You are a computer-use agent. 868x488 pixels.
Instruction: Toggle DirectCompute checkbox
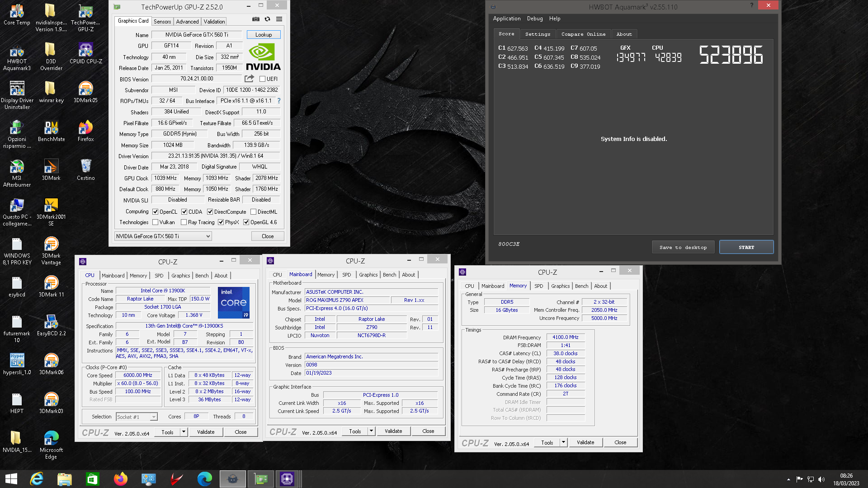(210, 211)
